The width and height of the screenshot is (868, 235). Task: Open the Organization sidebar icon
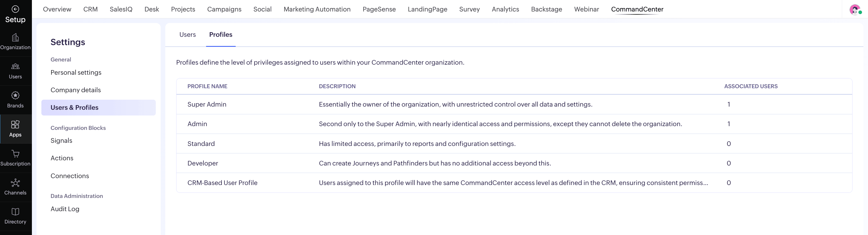pyautogui.click(x=15, y=38)
